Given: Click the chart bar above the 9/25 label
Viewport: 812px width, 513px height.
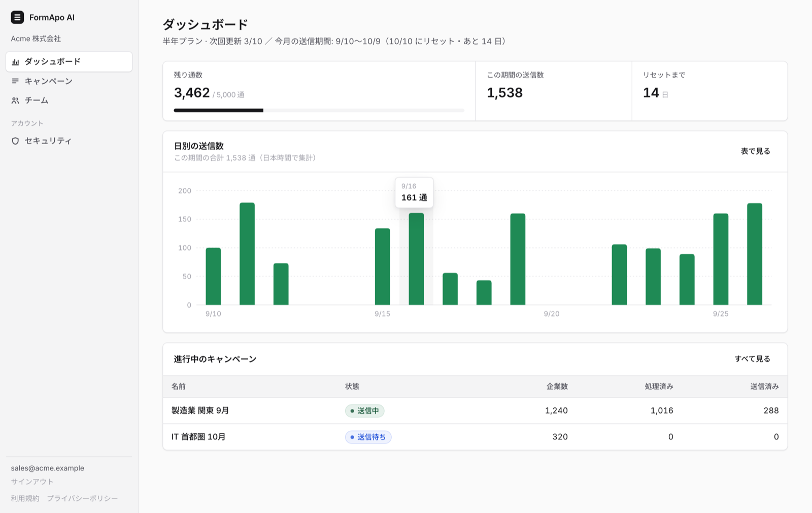Looking at the screenshot, I should click(721, 259).
